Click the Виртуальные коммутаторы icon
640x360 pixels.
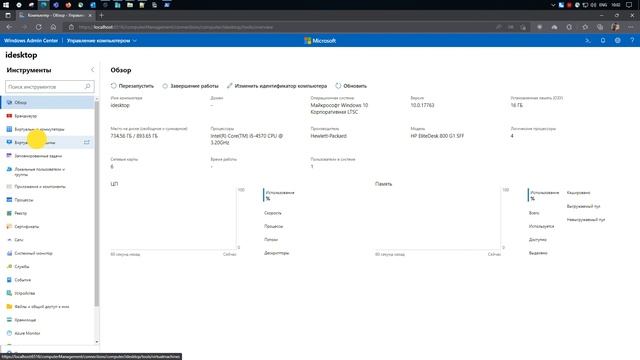tap(9, 129)
